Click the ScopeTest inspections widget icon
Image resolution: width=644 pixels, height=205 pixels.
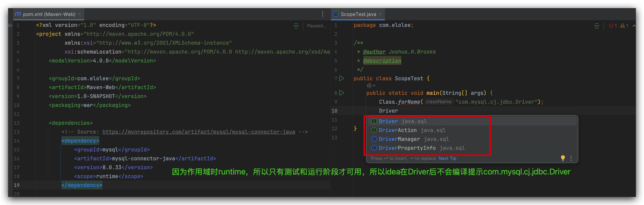click(597, 26)
